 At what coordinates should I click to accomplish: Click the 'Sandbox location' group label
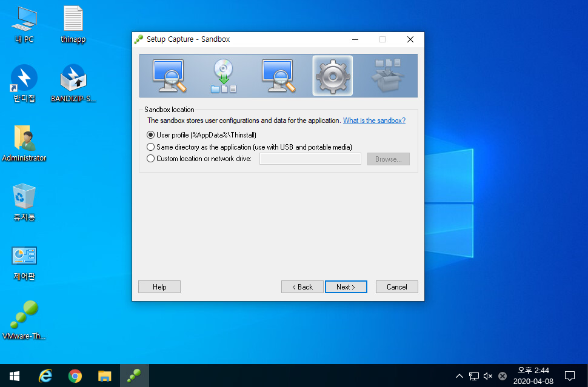tap(169, 110)
